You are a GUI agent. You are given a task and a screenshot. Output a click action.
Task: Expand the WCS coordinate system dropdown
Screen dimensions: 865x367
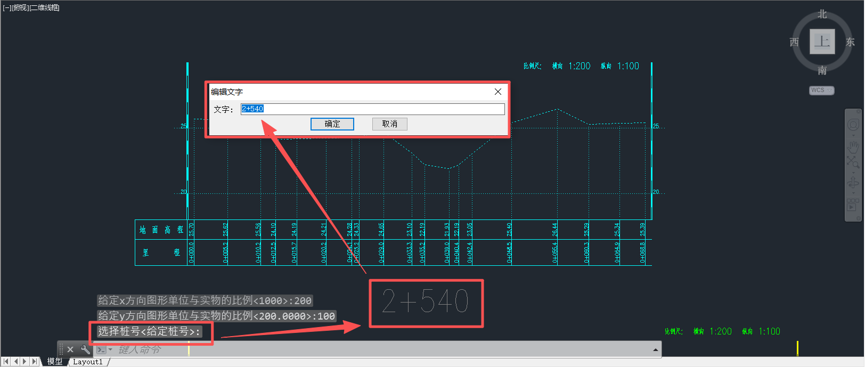(821, 91)
